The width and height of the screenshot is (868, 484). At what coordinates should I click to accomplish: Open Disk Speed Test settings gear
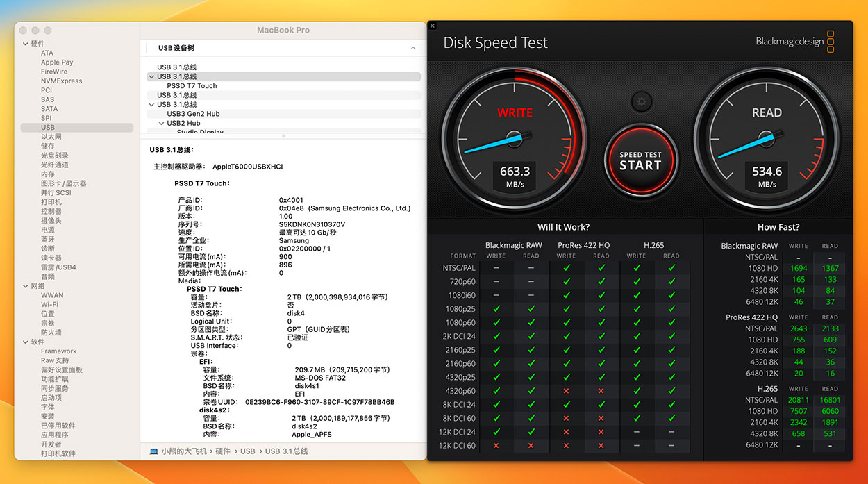coord(641,102)
